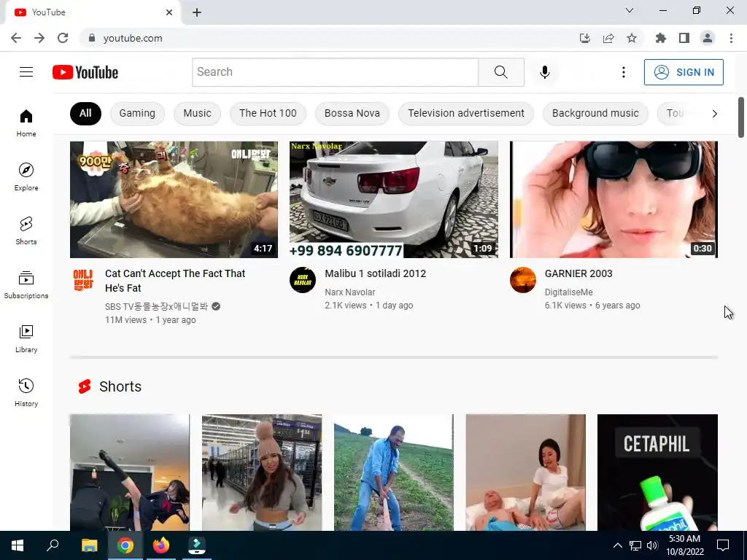Viewport: 747px width, 560px height.
Task: Open DigitaliseMe channel name
Action: pyautogui.click(x=568, y=292)
